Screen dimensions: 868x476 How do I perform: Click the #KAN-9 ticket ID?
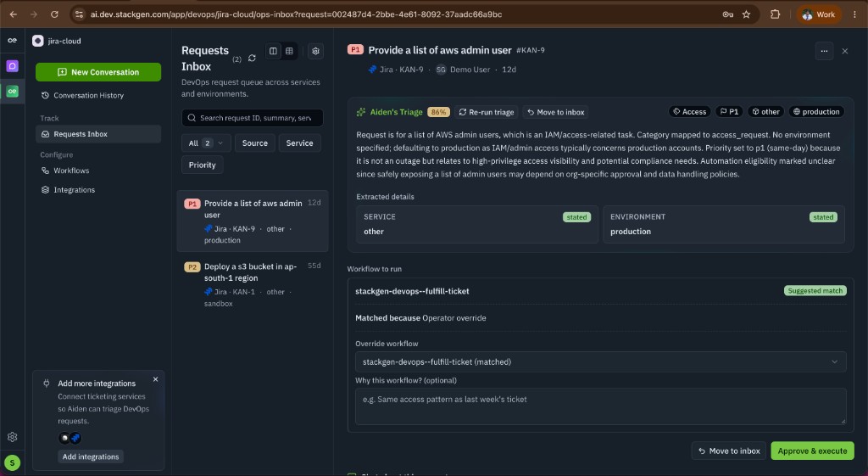coord(531,50)
